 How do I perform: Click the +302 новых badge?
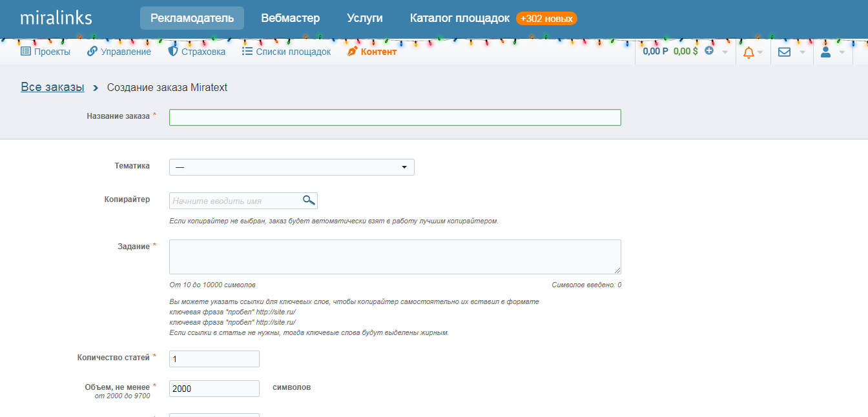click(x=546, y=19)
